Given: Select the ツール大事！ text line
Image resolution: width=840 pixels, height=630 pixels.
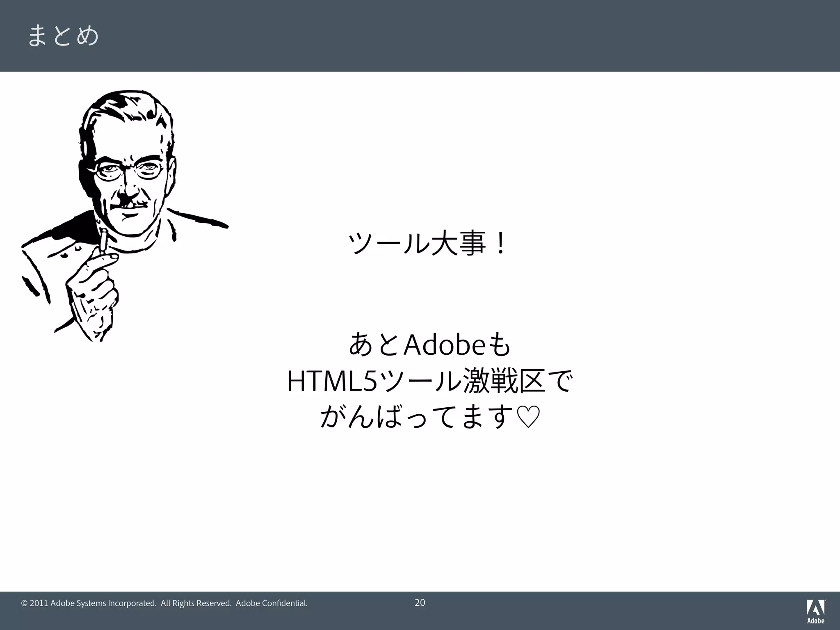Looking at the screenshot, I should click(427, 244).
